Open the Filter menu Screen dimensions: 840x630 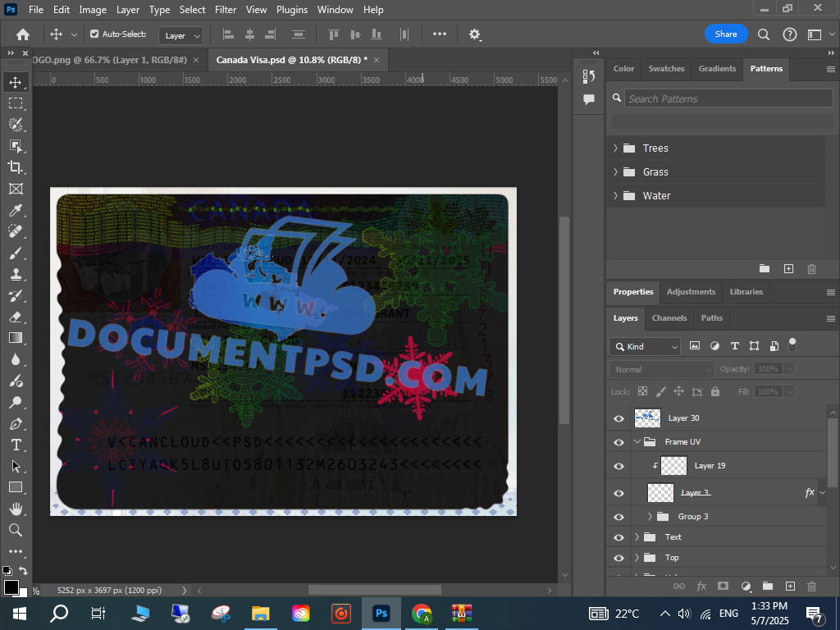(226, 10)
